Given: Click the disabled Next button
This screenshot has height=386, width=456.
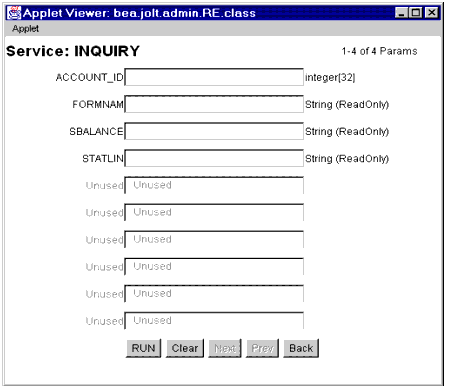Looking at the screenshot, I should click(225, 348).
